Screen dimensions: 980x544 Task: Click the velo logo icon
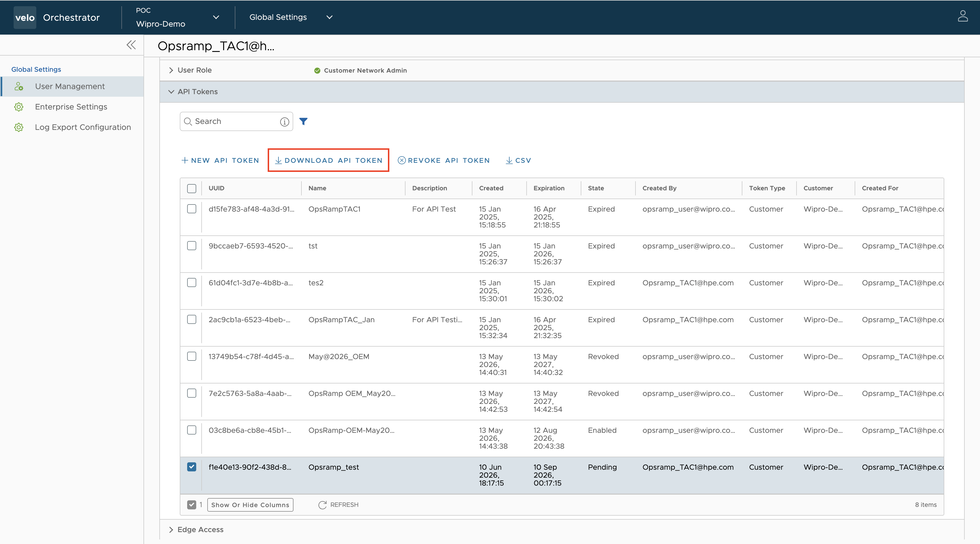tap(25, 18)
